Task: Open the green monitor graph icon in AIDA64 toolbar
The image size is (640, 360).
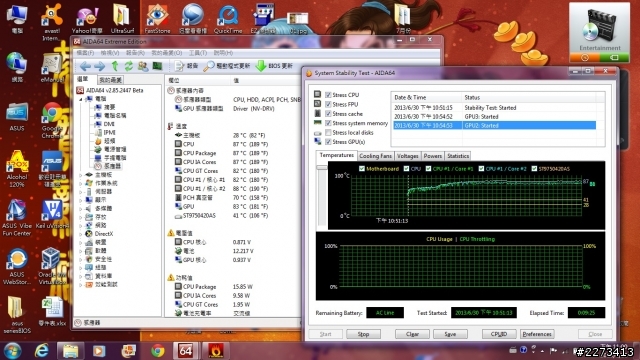Action: point(157,66)
